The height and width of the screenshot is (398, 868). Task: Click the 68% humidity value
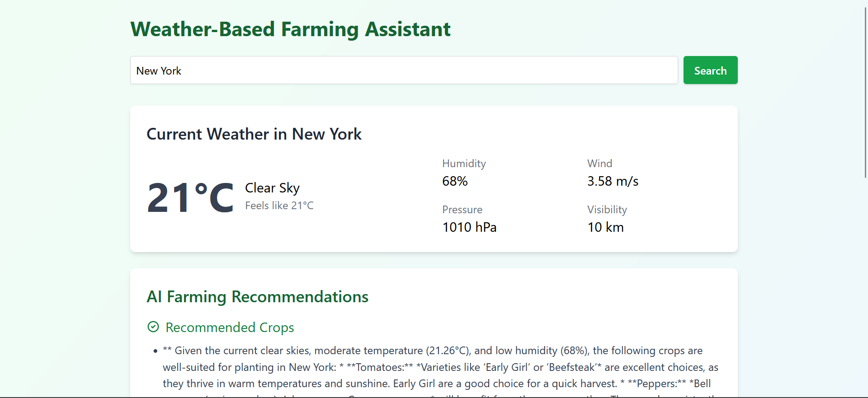(x=455, y=181)
